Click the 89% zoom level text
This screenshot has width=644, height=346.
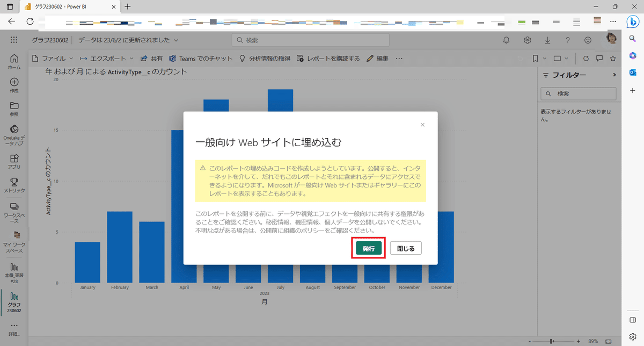pos(593,341)
